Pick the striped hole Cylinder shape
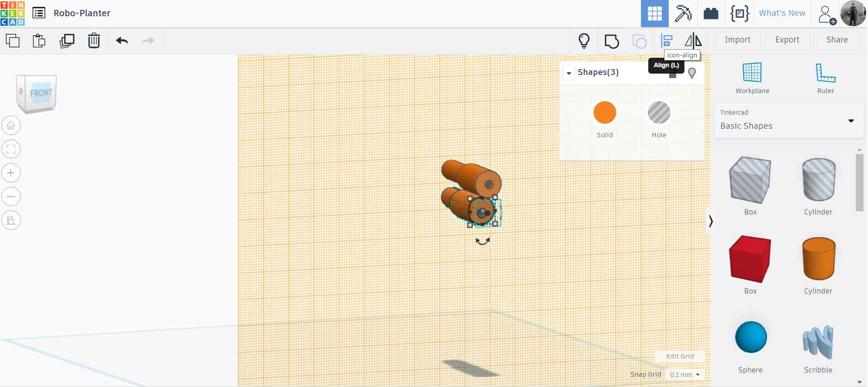Screen dimensions: 868x387 [819, 180]
